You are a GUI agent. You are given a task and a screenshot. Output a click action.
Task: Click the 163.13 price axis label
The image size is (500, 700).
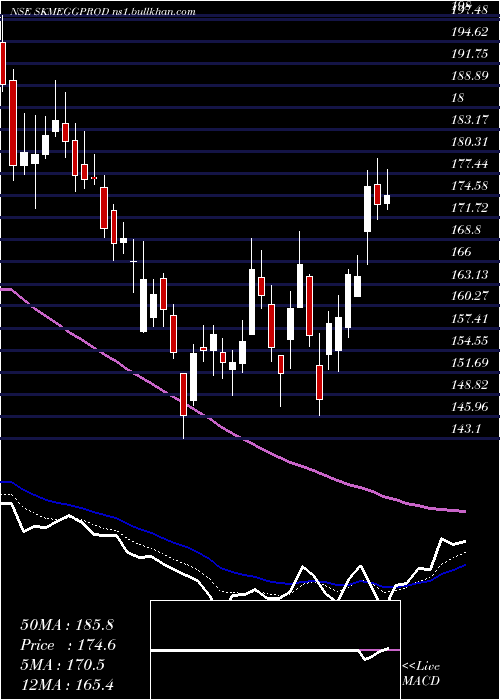point(470,274)
